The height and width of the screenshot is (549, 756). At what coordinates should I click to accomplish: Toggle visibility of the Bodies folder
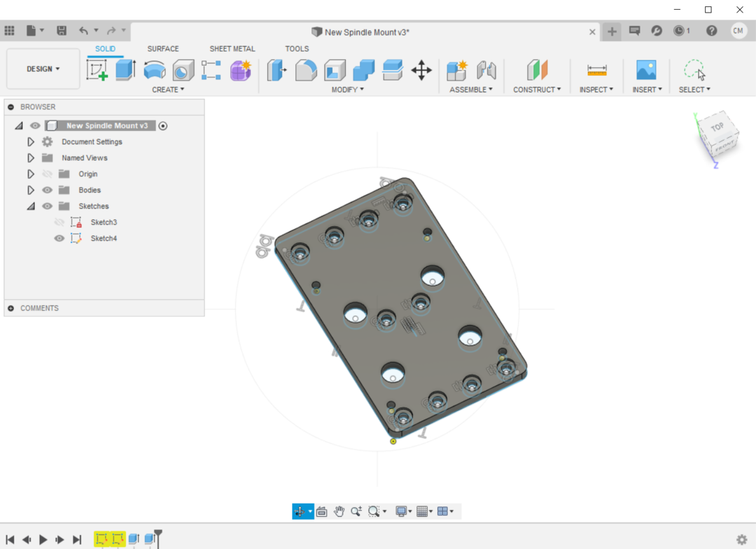coord(48,190)
